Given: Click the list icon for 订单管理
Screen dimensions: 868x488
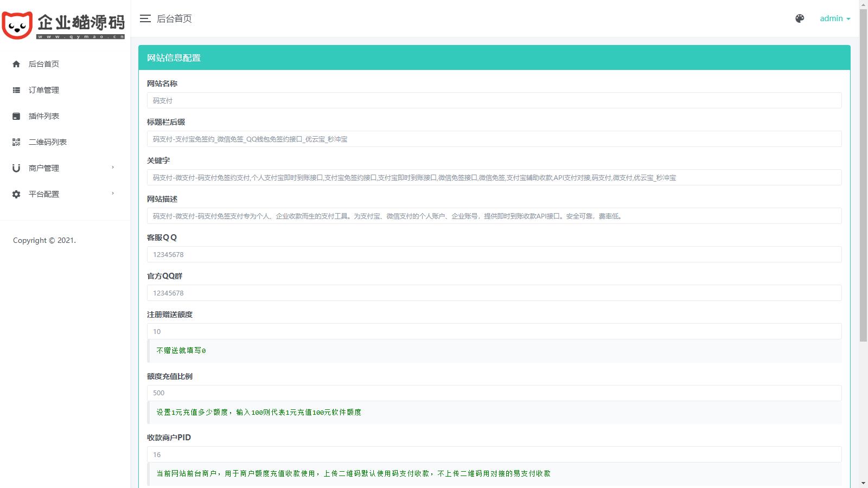Looking at the screenshot, I should tap(16, 90).
